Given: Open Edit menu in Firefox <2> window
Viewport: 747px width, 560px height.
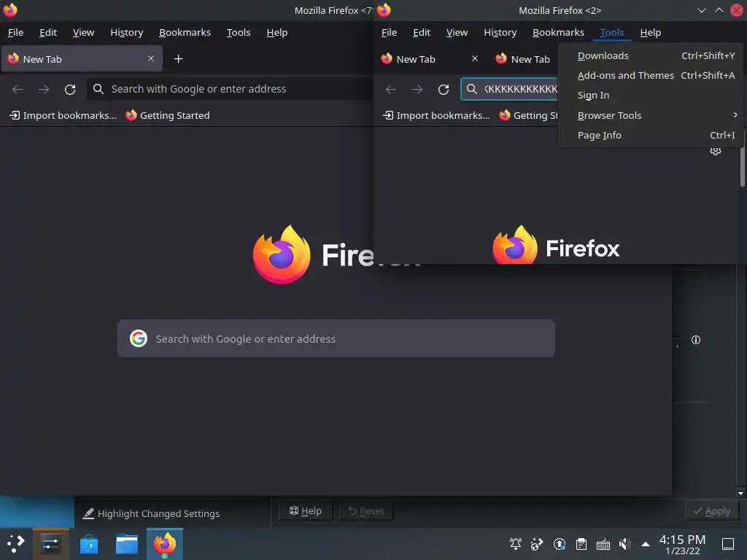Looking at the screenshot, I should point(422,32).
